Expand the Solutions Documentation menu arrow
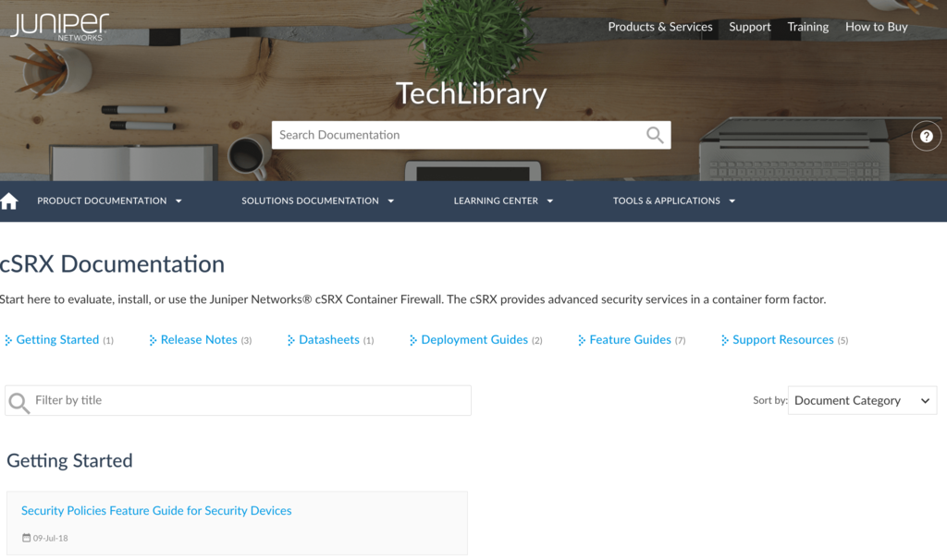 (x=391, y=201)
